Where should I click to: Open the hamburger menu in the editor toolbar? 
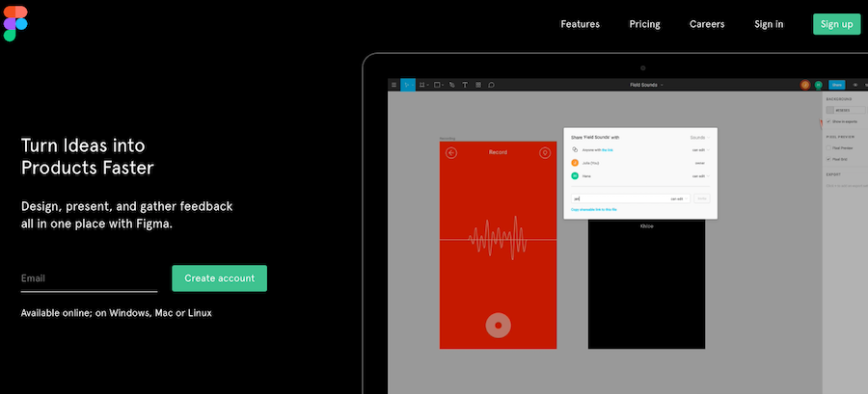coord(394,85)
